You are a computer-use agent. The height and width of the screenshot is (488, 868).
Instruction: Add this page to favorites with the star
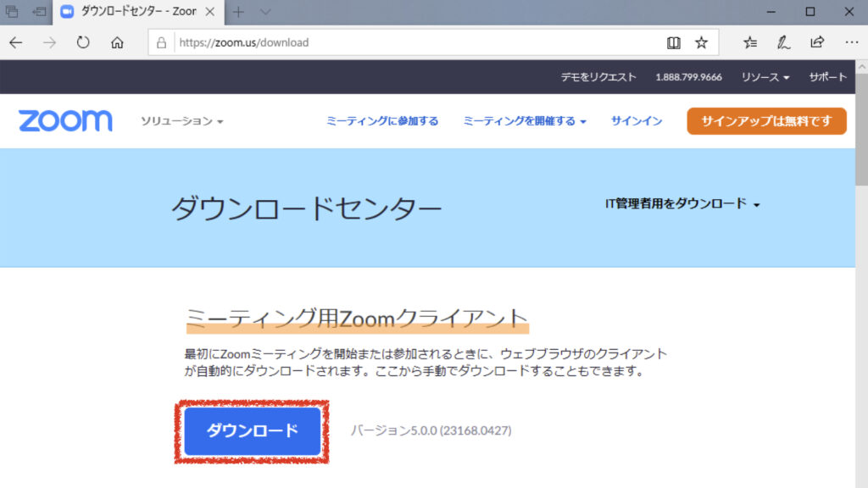click(701, 42)
